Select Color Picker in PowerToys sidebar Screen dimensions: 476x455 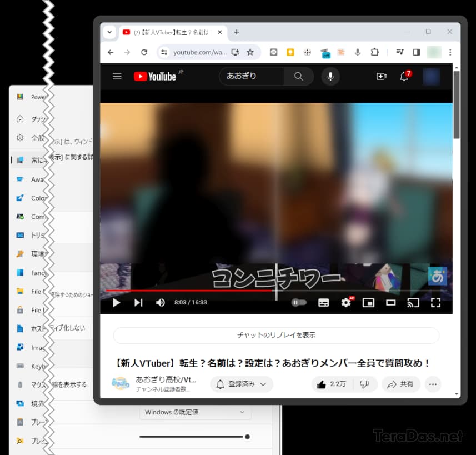[x=32, y=198]
